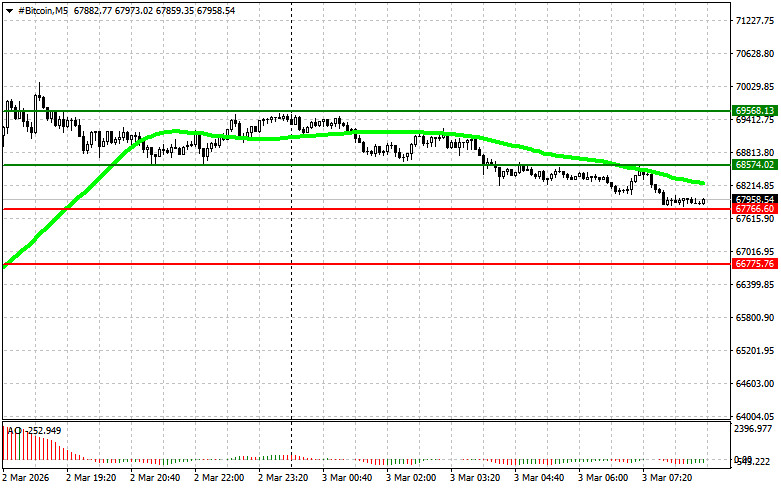
Task: Select the lower red horizontal support line
Action: click(x=400, y=264)
